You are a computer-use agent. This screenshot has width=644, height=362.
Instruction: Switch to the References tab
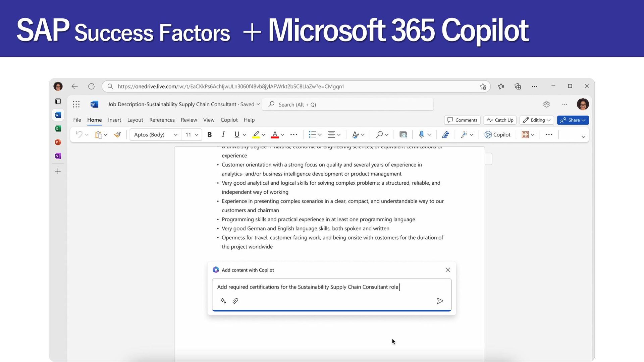pos(162,120)
